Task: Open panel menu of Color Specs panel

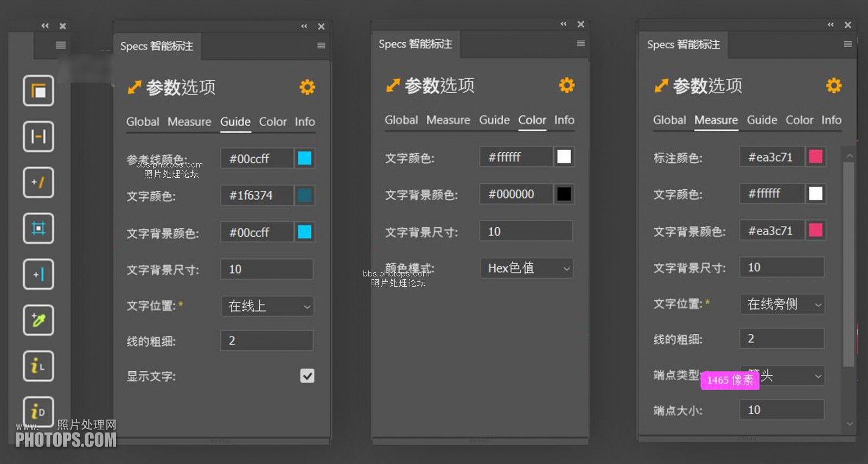Action: (x=580, y=43)
